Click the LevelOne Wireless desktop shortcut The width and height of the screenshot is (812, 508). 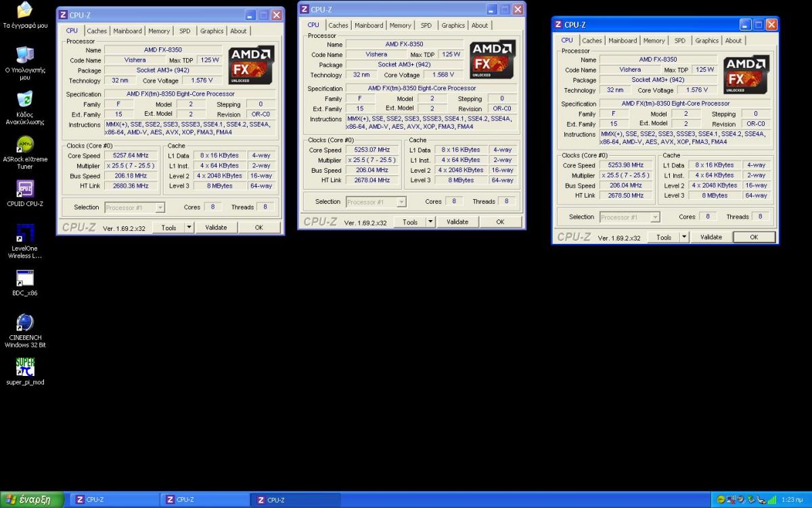tap(25, 242)
